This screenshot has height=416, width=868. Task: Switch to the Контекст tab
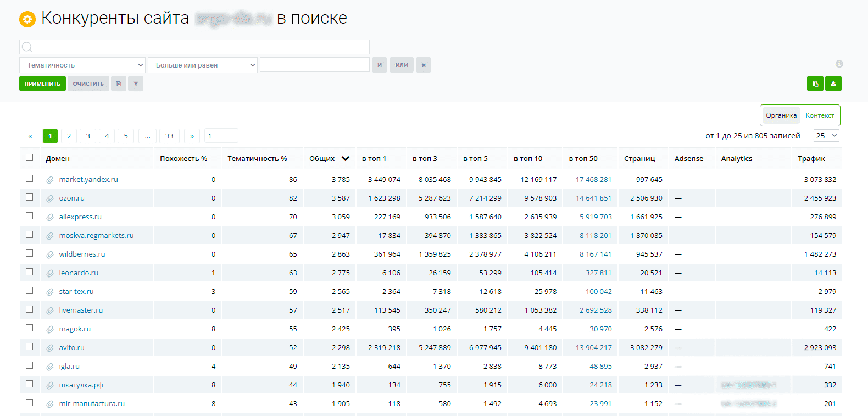[820, 115]
